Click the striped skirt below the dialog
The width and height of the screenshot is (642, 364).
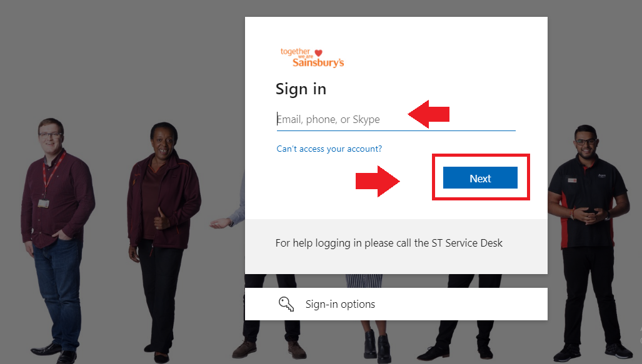[x=364, y=280]
